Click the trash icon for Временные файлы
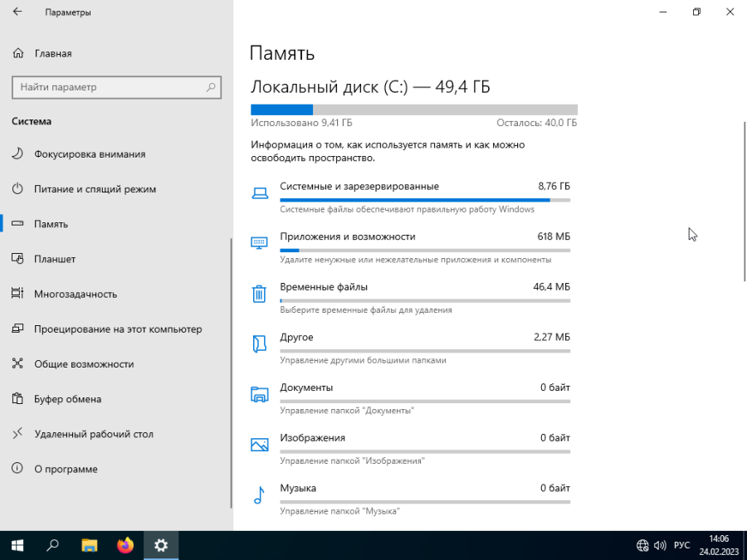747x560 pixels. [x=259, y=294]
